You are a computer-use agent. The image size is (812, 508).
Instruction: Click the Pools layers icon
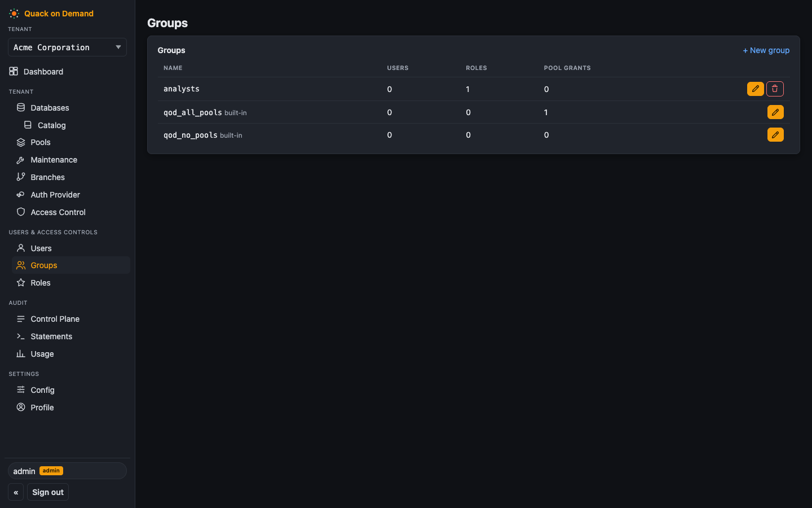[21, 142]
